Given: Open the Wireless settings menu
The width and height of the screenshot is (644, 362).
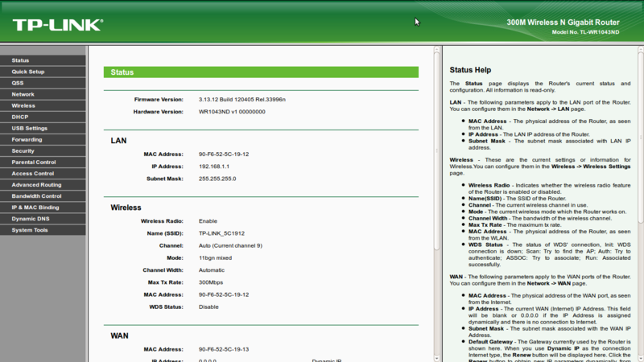Looking at the screenshot, I should tap(43, 105).
